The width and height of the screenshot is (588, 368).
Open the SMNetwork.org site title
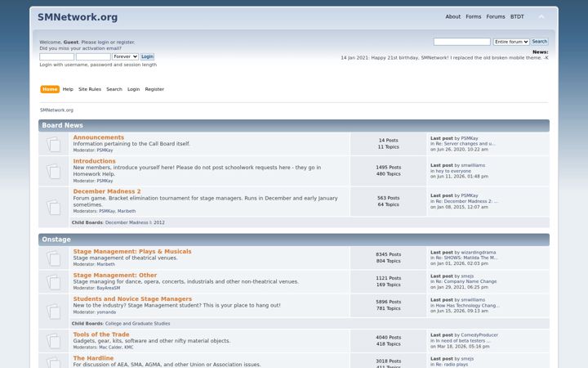point(78,17)
